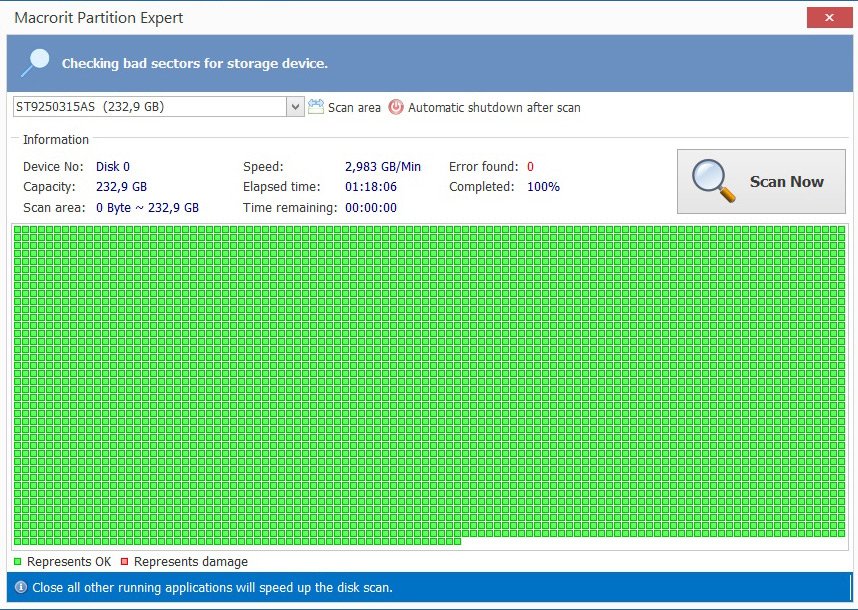
Task: Click the Error found value 0
Action: pos(530,166)
